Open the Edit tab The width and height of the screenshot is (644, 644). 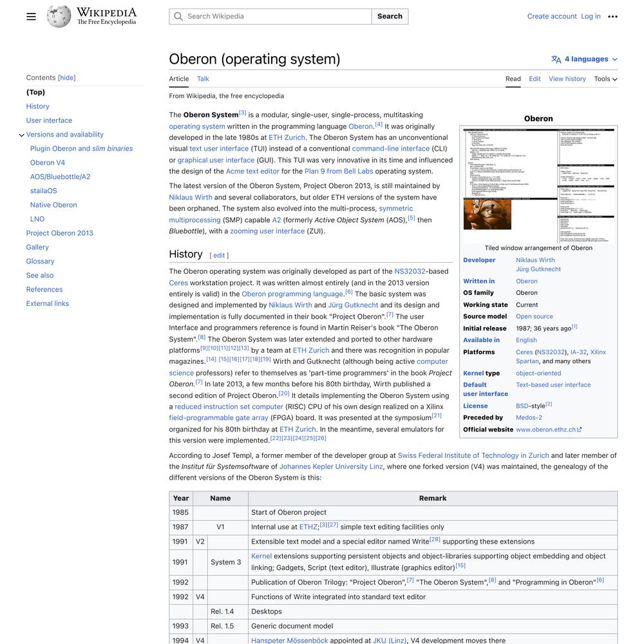coord(535,79)
